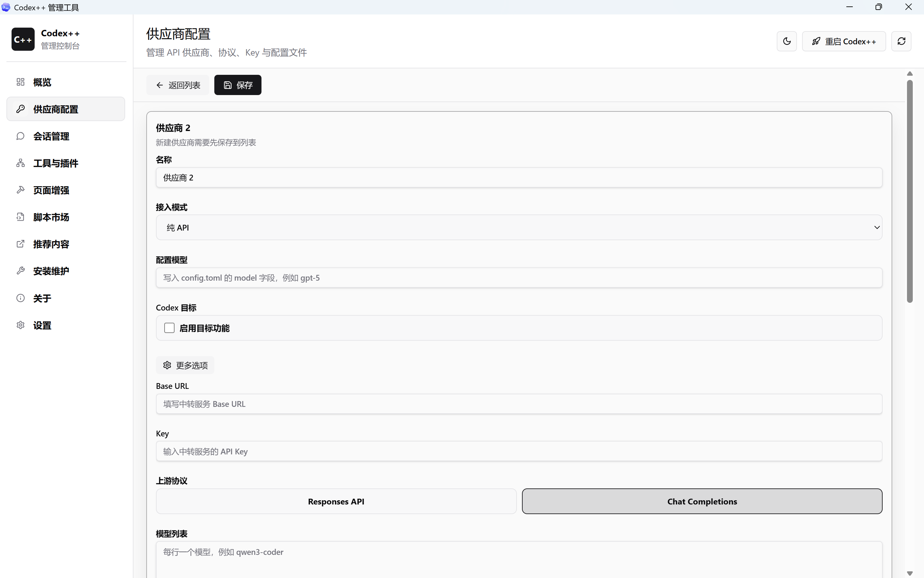Restore down the window

tap(879, 7)
